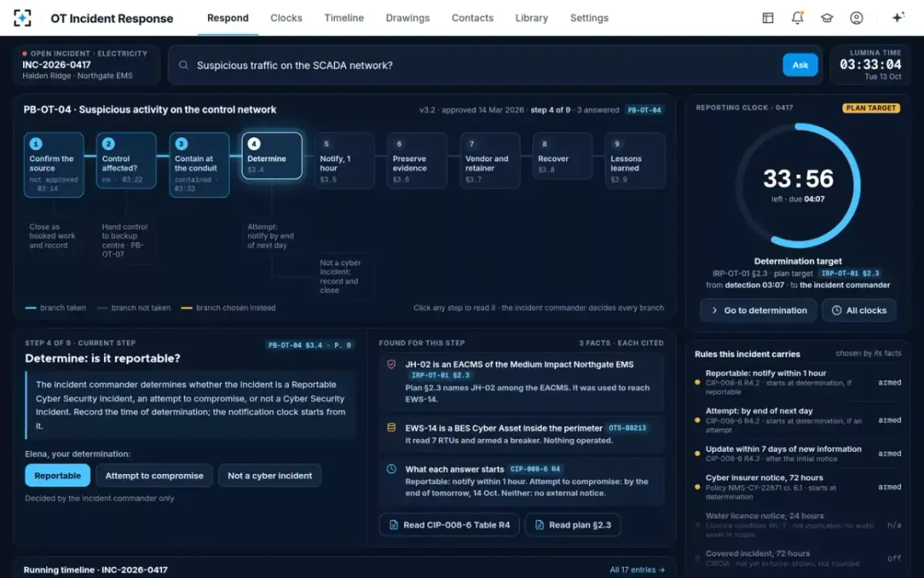Open the user profile icon

[x=856, y=18]
